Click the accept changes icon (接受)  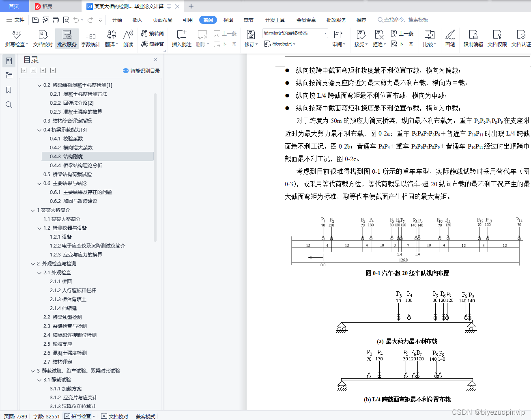[361, 39]
